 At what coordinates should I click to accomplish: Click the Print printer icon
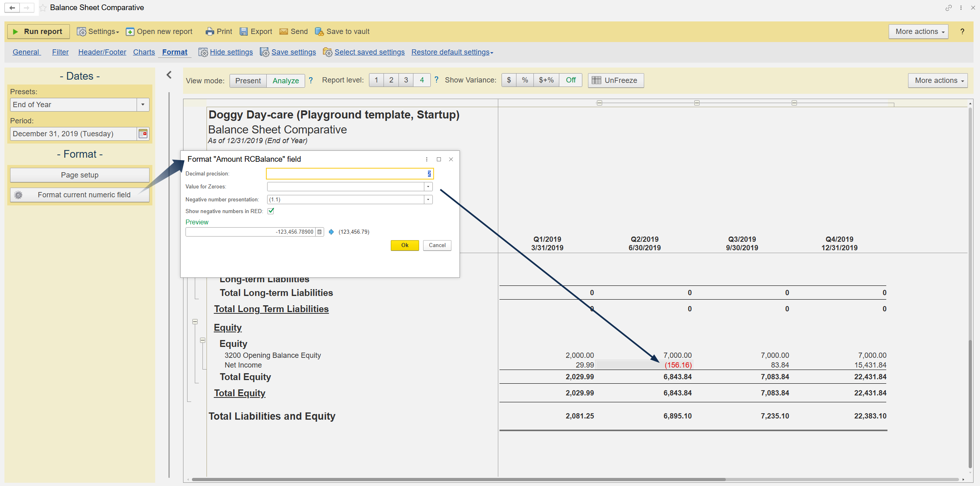tap(209, 32)
